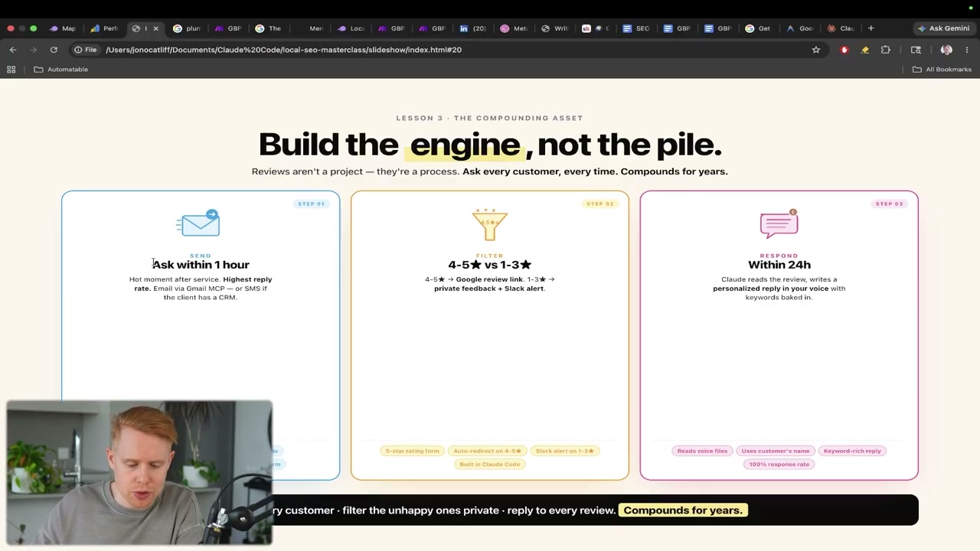Screen dimensions: 980x551
Task: Switch to the sk tab
Action: point(596,28)
